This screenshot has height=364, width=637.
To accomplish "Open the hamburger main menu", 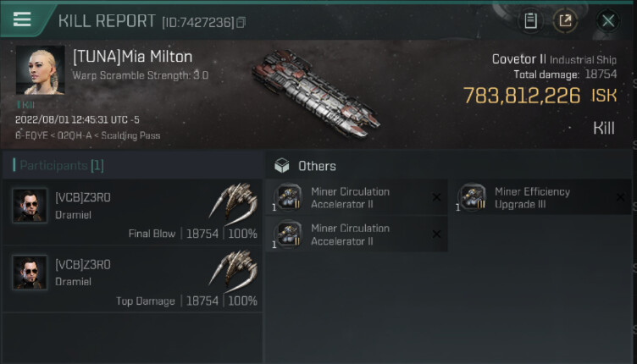I will 22,19.
